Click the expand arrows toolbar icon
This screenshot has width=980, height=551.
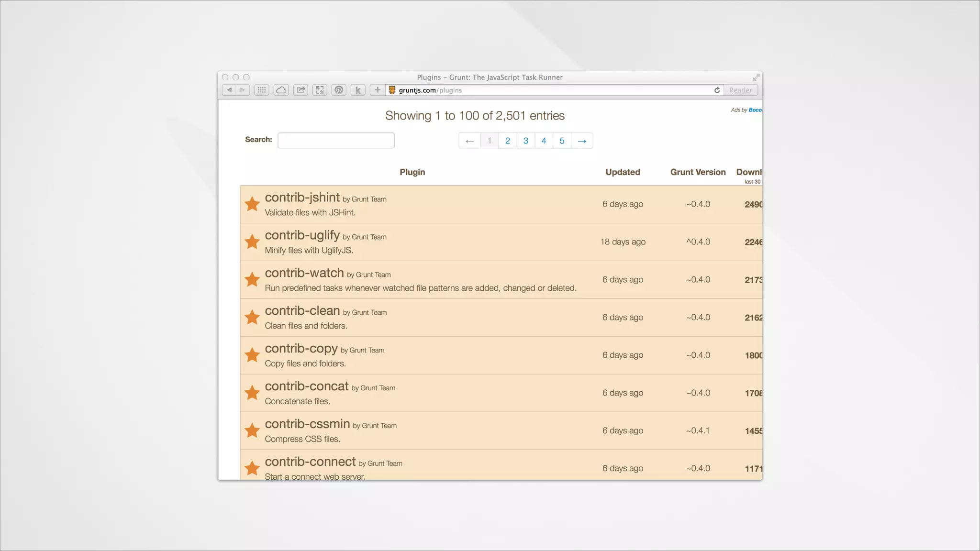[x=320, y=90]
